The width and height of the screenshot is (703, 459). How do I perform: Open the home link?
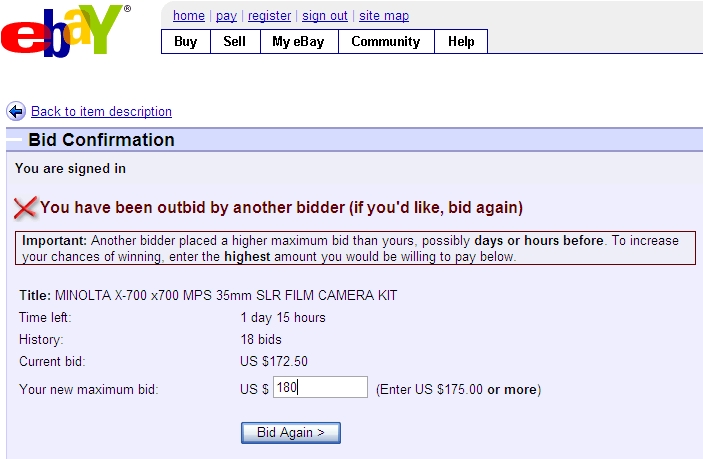(188, 16)
